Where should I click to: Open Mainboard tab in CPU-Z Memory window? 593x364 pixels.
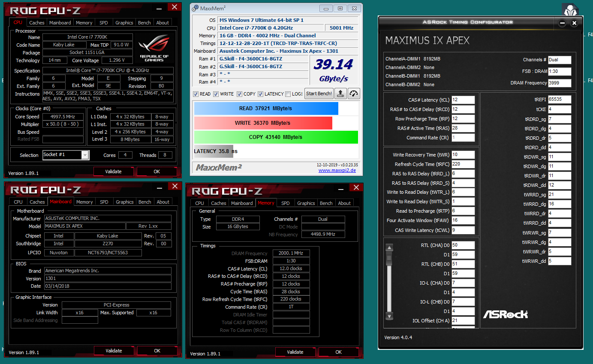pos(242,203)
